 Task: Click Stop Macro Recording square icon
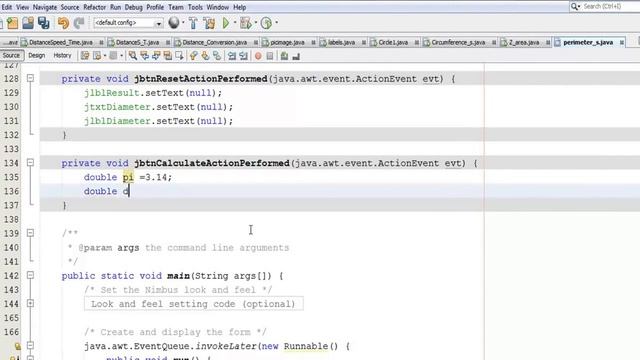click(270, 56)
